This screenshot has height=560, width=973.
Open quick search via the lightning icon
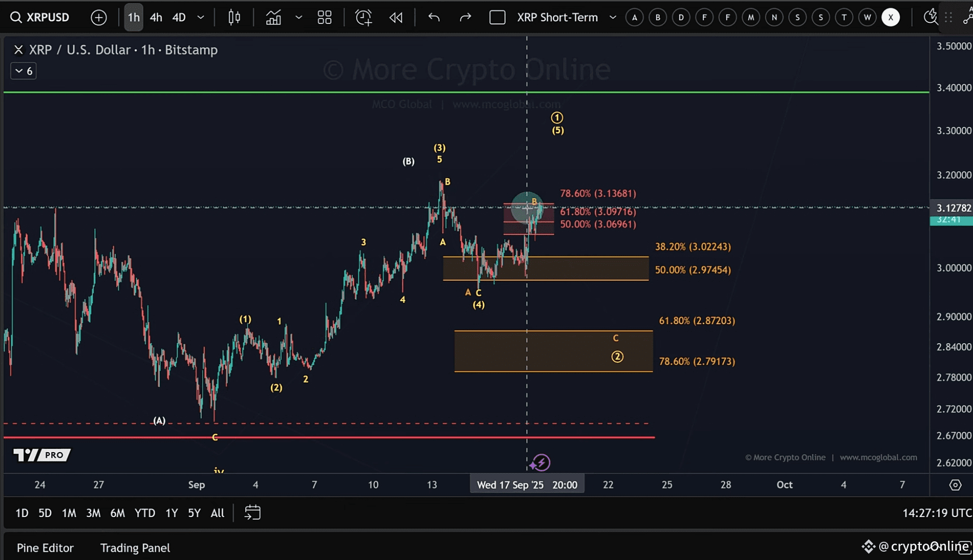point(930,17)
